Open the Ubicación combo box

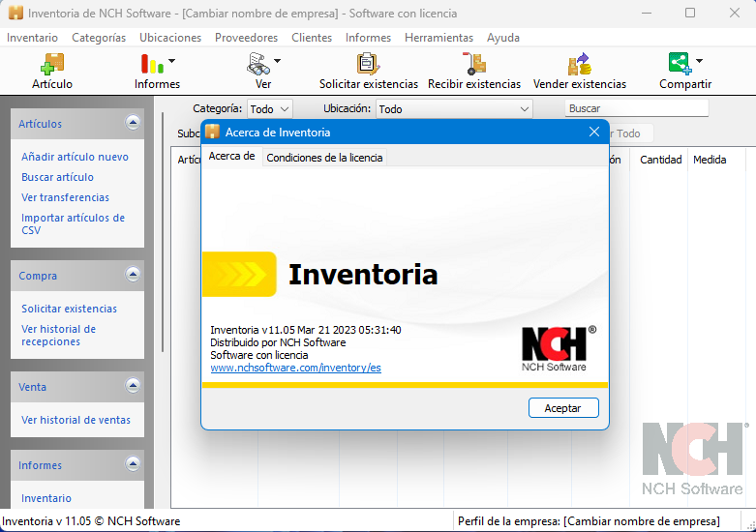[454, 109]
